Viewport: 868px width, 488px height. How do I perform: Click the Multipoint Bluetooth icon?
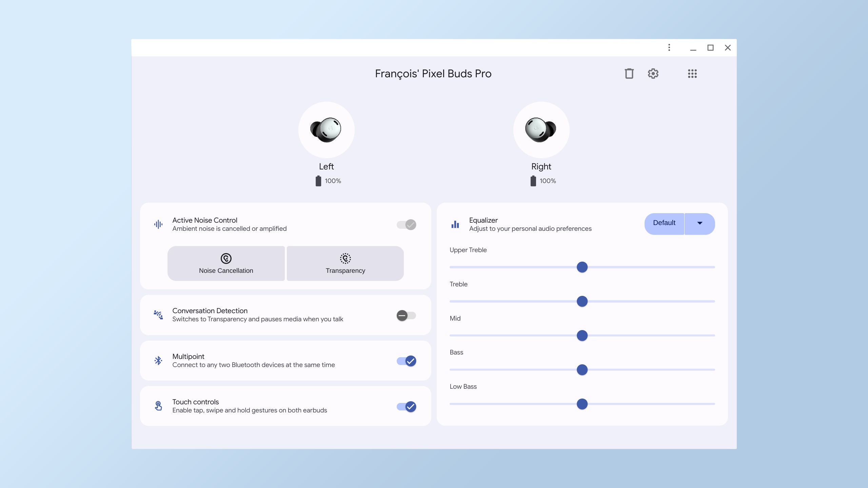click(x=158, y=361)
